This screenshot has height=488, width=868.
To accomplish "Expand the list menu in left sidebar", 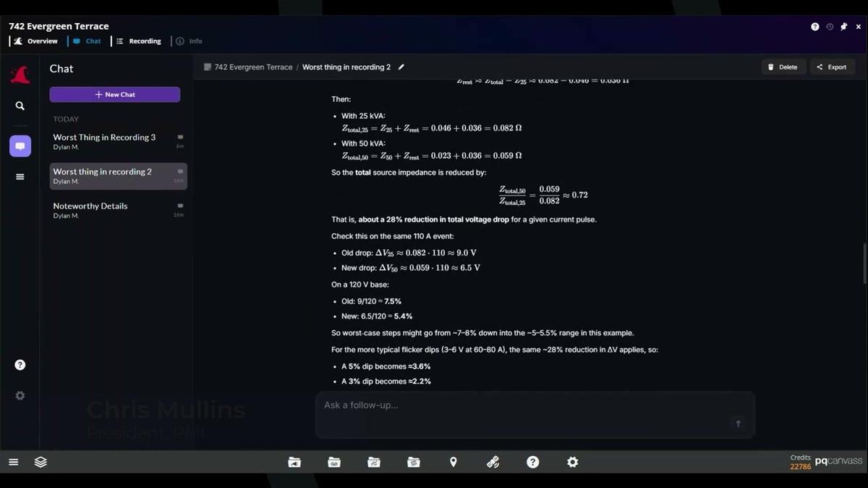I will click(x=20, y=177).
